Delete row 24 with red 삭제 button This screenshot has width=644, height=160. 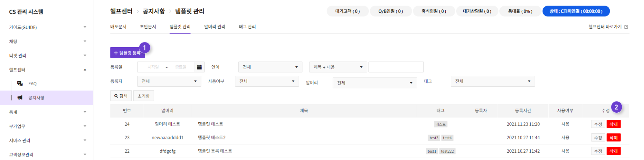coord(613,124)
